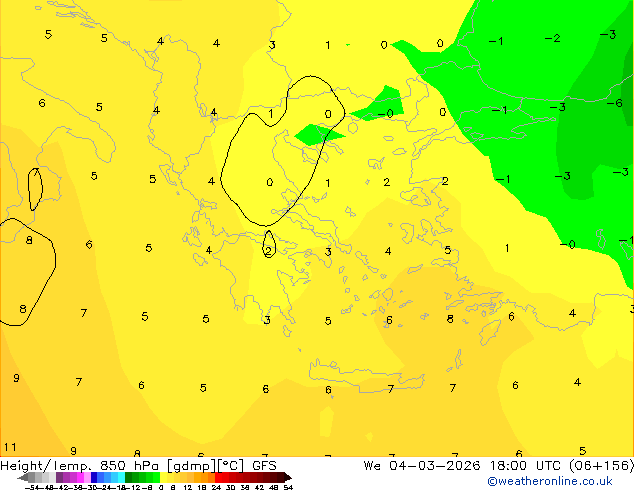Pick the bright magenta legend swatch

pyautogui.click(x=80, y=478)
